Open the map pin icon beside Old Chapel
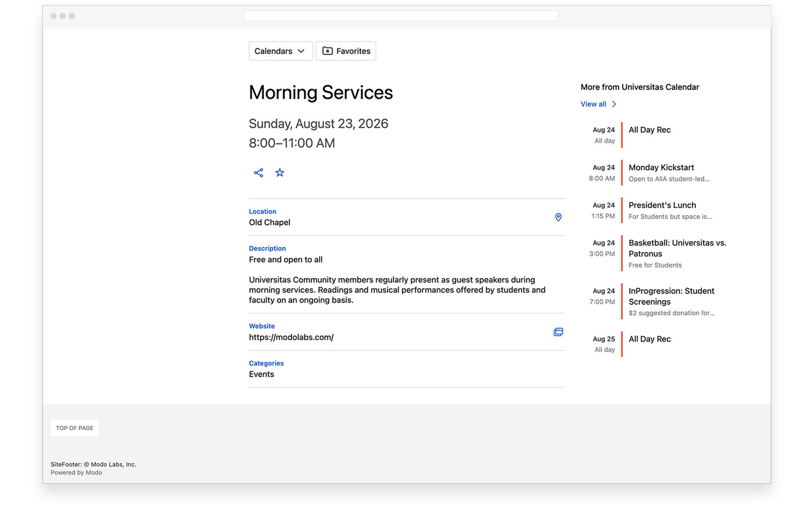The width and height of the screenshot is (812, 527). pyautogui.click(x=558, y=217)
